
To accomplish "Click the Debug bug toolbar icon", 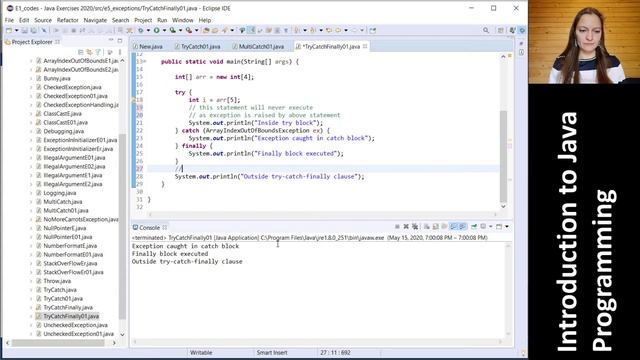I will 141,30.
